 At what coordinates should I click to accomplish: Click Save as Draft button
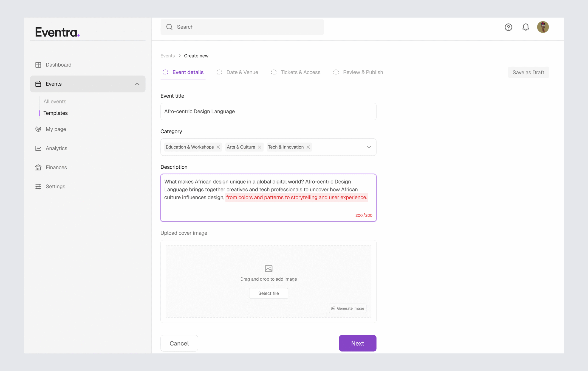click(528, 73)
